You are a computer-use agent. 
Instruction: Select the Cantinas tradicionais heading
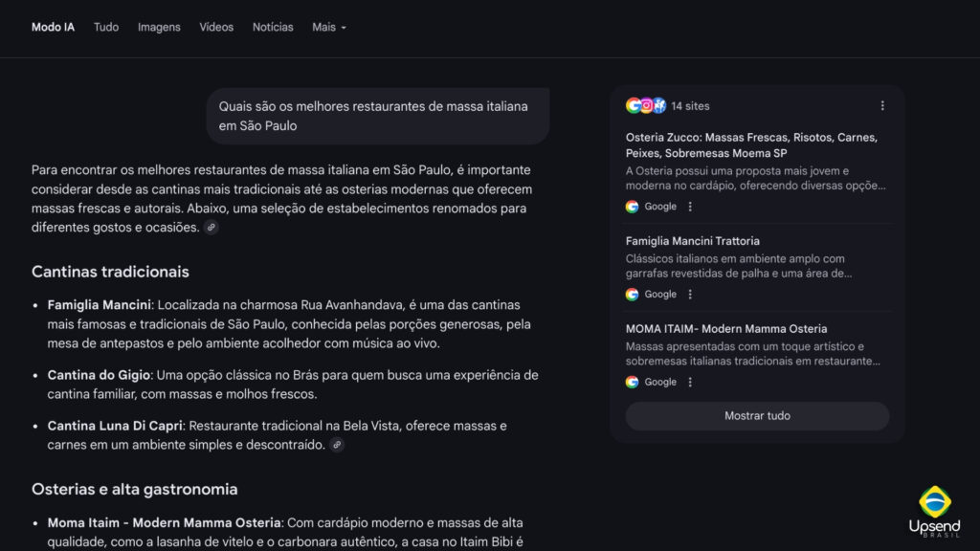coord(111,272)
